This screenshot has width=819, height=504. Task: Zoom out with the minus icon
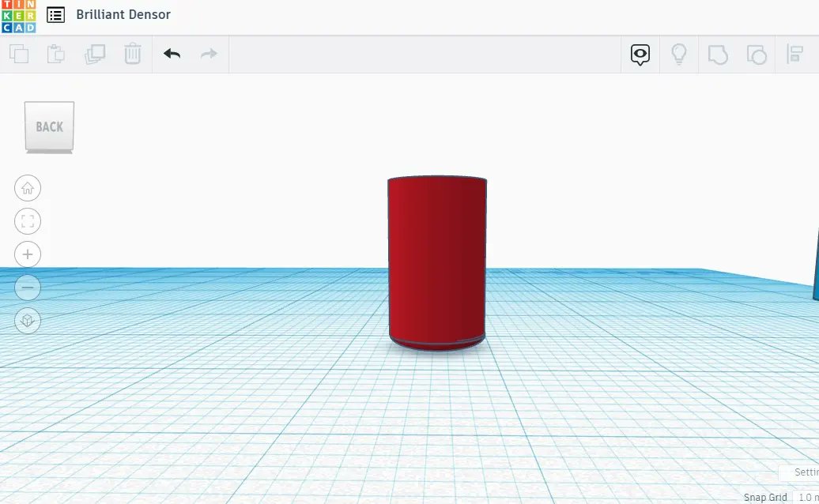[x=28, y=288]
